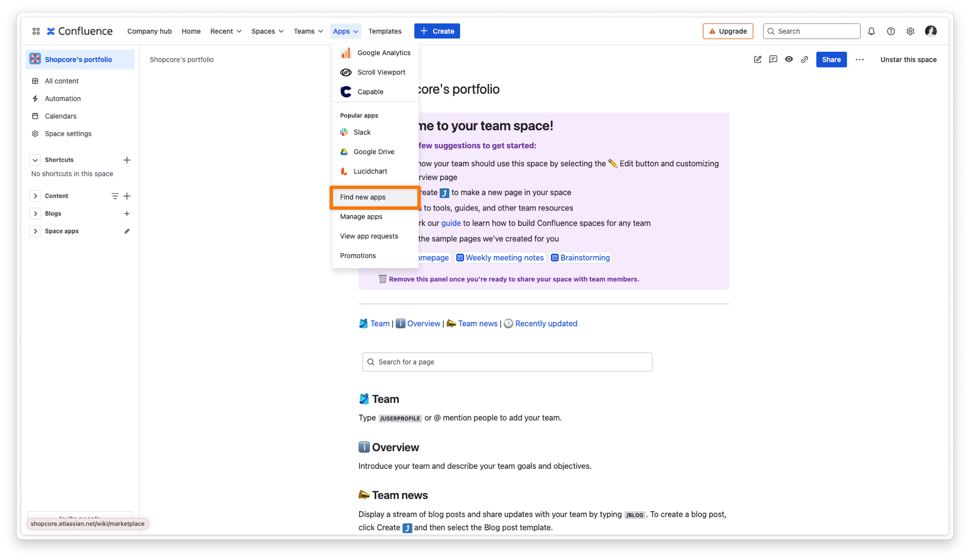Open Templates in the top nav

pos(385,31)
